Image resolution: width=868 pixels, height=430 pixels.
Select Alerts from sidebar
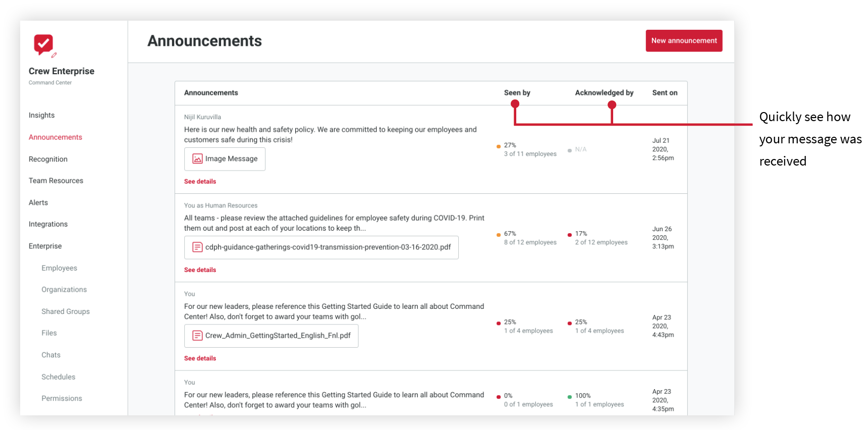[38, 202]
